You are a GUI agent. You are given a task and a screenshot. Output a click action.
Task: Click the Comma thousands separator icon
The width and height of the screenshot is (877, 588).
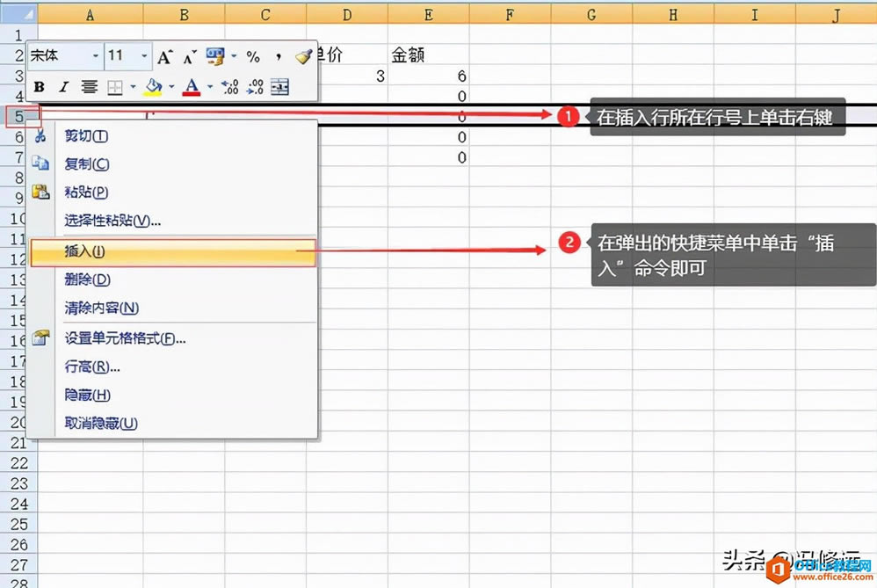point(278,56)
